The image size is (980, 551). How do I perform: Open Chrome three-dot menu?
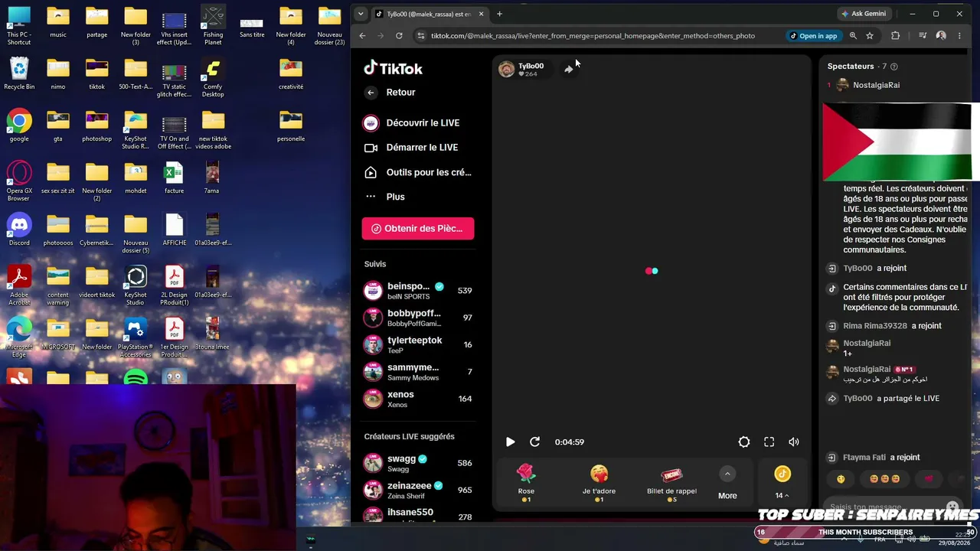[x=959, y=35]
